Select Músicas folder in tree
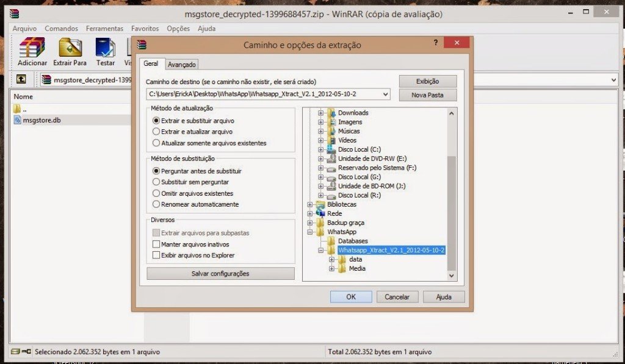This screenshot has height=364, width=625. [x=349, y=131]
